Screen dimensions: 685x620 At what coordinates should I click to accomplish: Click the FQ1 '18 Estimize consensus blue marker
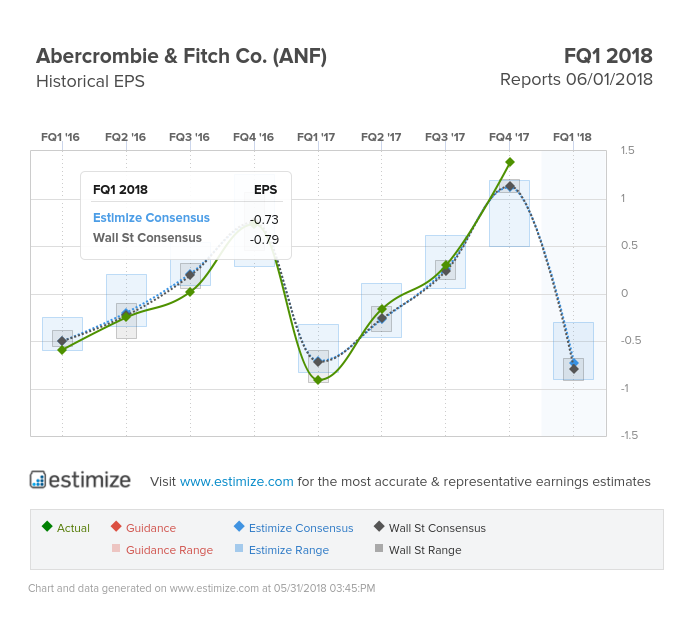[x=574, y=363]
